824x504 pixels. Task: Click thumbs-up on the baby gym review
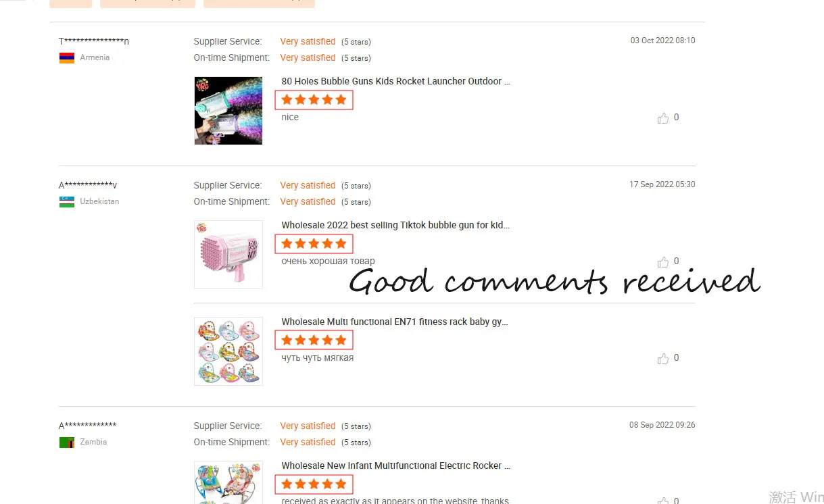(662, 359)
